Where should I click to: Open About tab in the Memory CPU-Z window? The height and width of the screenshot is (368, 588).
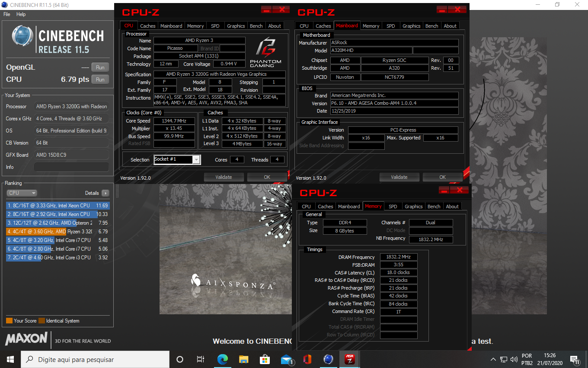[x=452, y=207]
